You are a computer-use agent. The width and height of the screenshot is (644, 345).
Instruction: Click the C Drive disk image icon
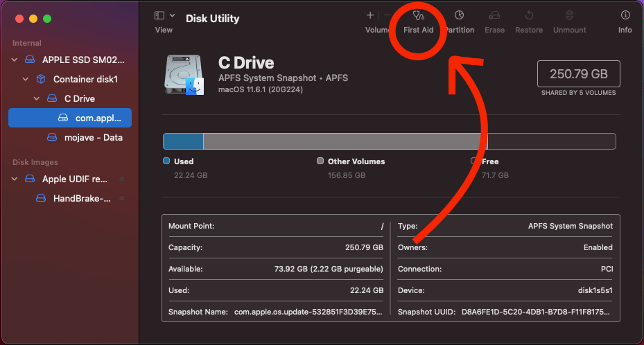click(x=184, y=75)
